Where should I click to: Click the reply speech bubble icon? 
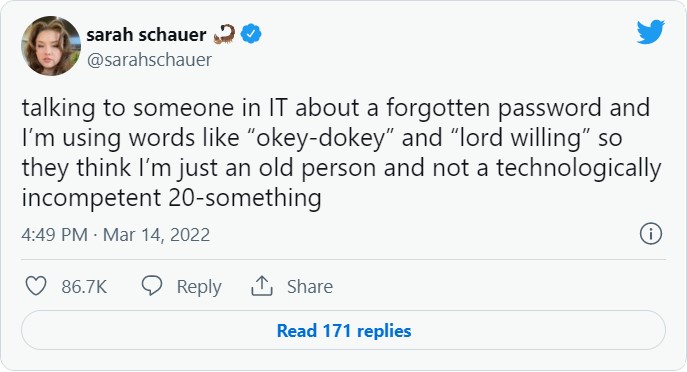pyautogui.click(x=152, y=286)
